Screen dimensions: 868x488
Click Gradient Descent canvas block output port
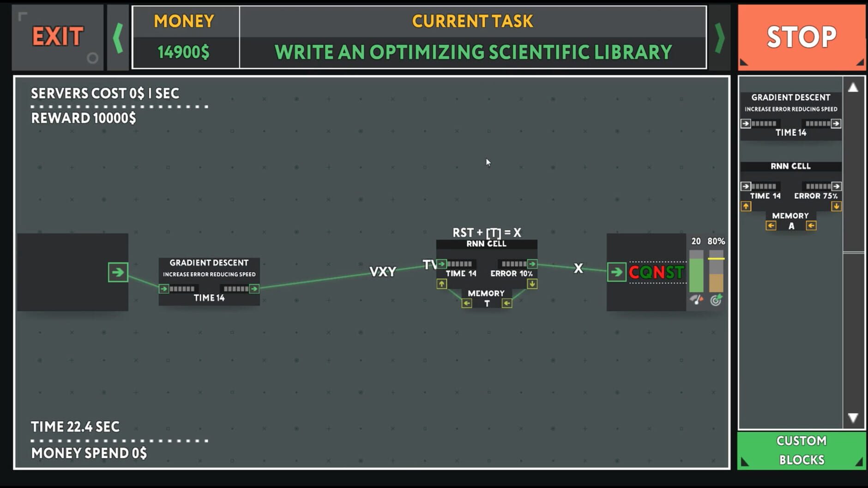point(254,289)
